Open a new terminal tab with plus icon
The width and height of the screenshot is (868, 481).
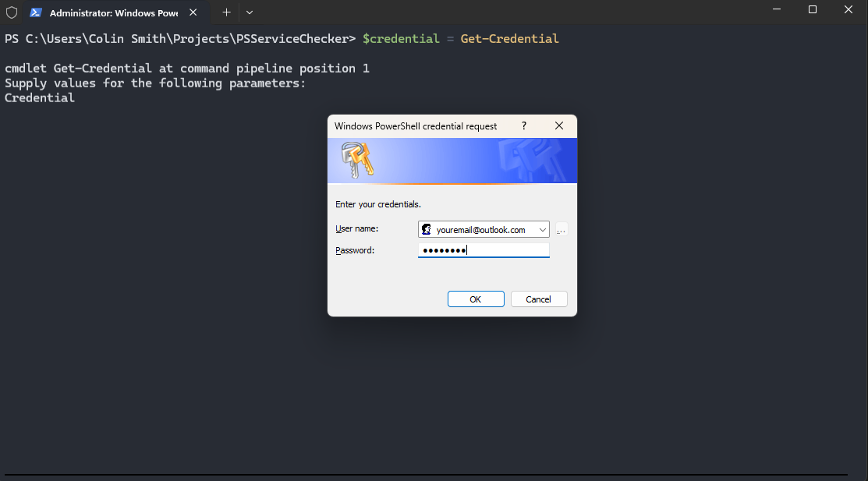pos(226,12)
